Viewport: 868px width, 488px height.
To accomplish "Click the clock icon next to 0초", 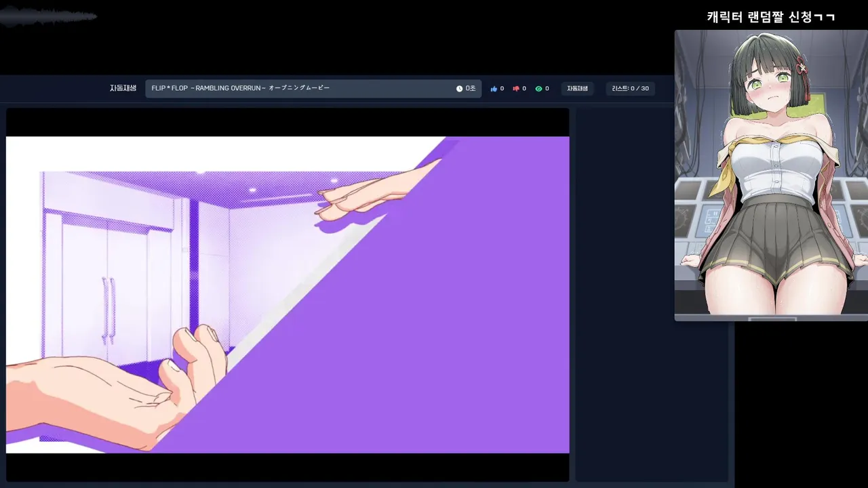I will 459,89.
